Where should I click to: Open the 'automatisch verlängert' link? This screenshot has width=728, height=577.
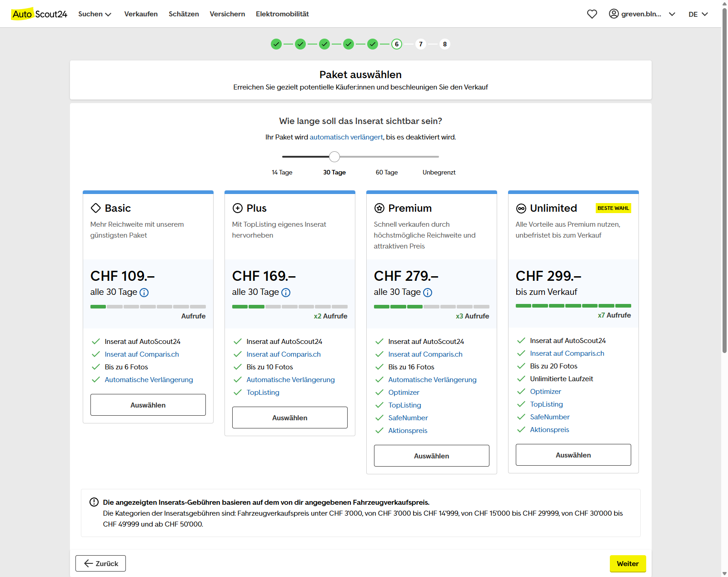tap(346, 137)
